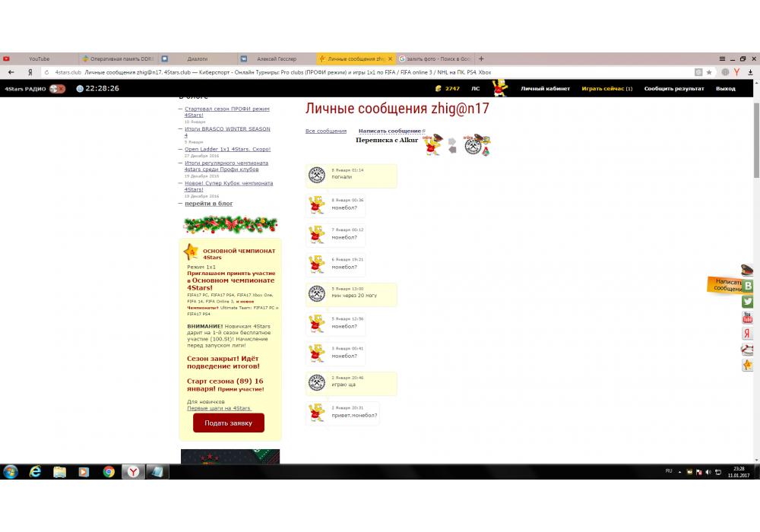Click the RU language indicator in tray
Screen dimensions: 760x532
pyautogui.click(x=669, y=471)
